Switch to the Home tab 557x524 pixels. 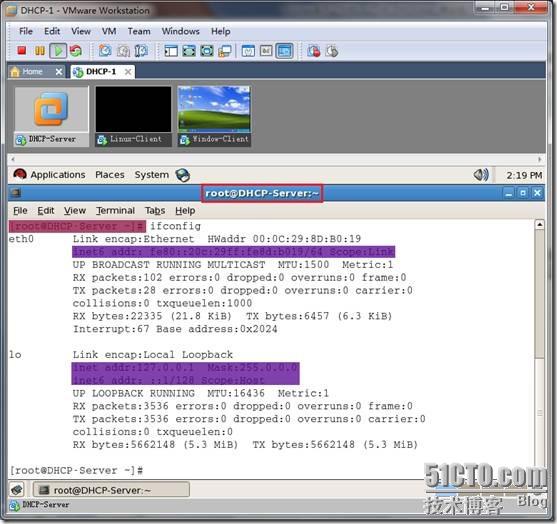37,71
